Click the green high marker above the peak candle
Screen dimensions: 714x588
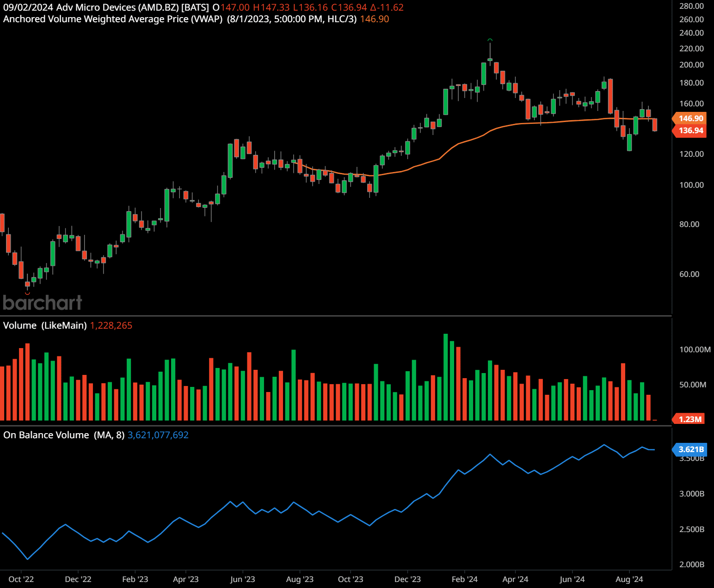coord(490,40)
